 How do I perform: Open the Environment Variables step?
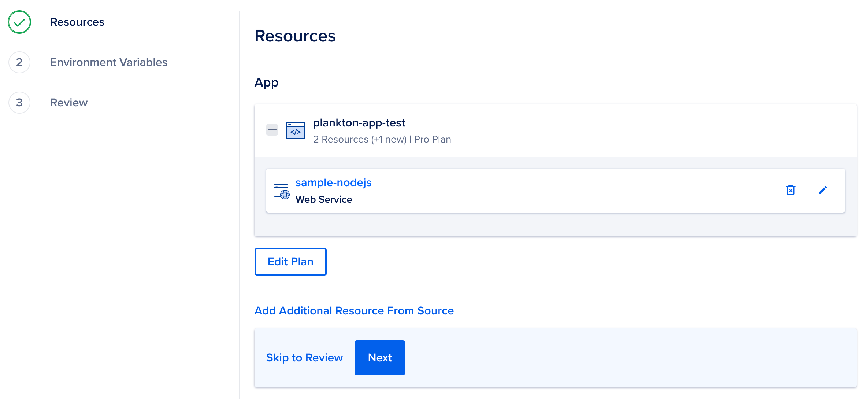tap(109, 62)
